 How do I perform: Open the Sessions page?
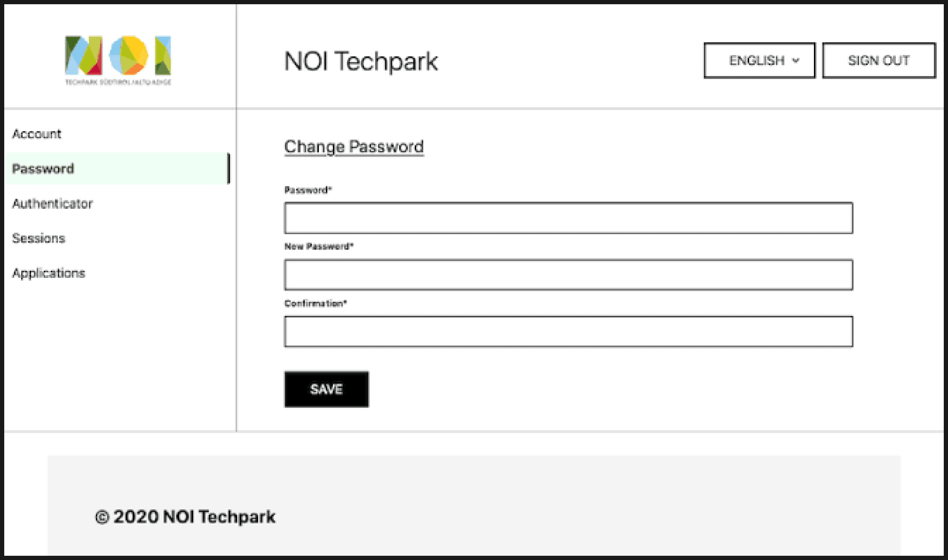click(x=38, y=238)
